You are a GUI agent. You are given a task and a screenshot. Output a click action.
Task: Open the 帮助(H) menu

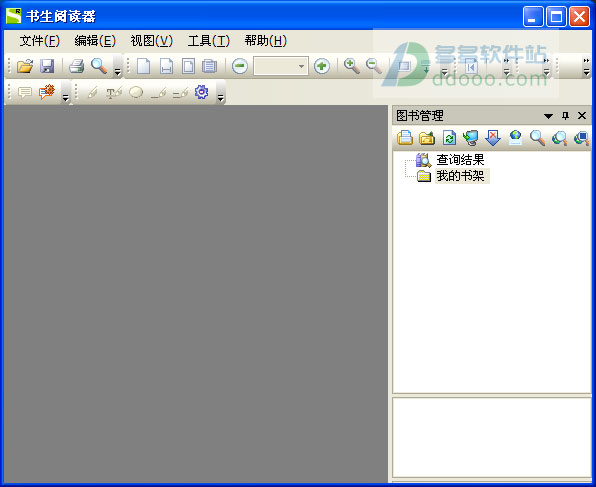click(x=265, y=41)
